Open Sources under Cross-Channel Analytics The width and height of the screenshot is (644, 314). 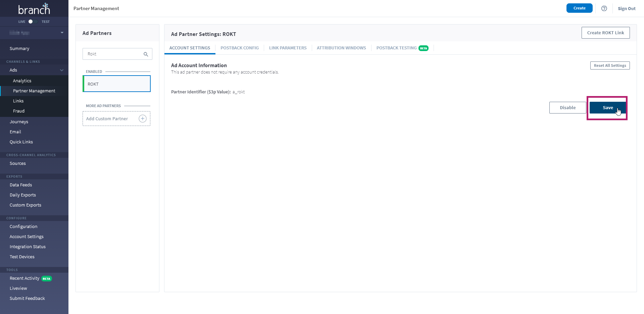coord(18,164)
